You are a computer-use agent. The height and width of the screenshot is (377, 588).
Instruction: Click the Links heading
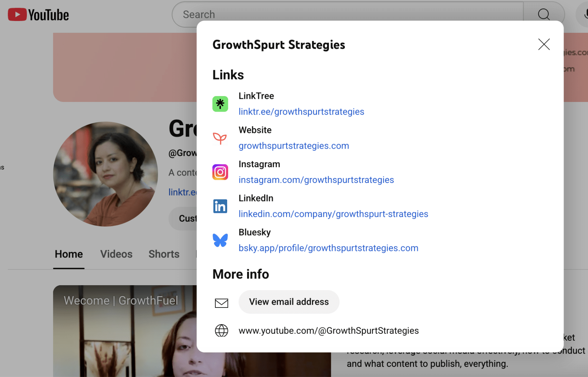pos(228,75)
